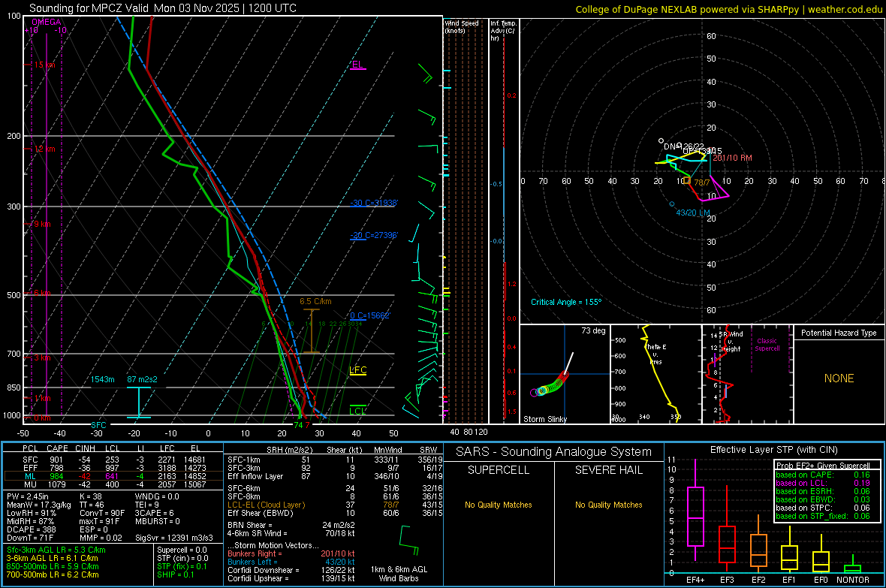Select 700-500mb LR = 6.2 C/km
Viewport: 886px width, 588px height.
53,574
